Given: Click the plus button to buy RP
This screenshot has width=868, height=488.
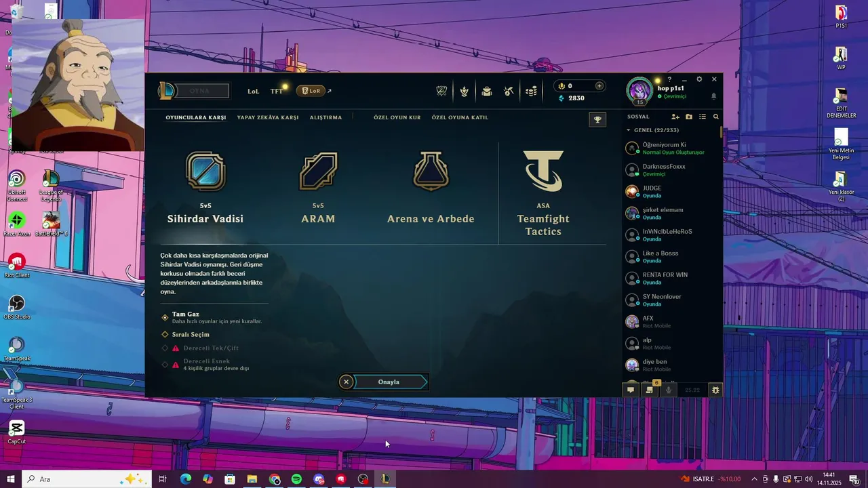Looking at the screenshot, I should click(x=599, y=86).
